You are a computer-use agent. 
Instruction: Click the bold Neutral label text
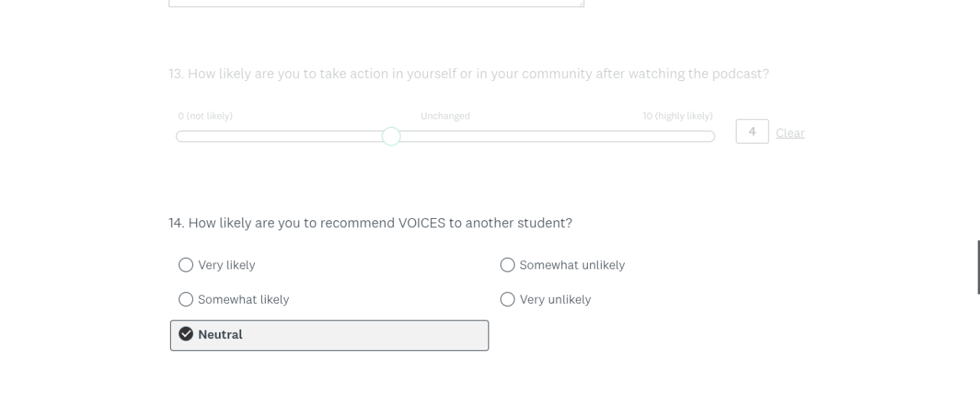coord(220,334)
